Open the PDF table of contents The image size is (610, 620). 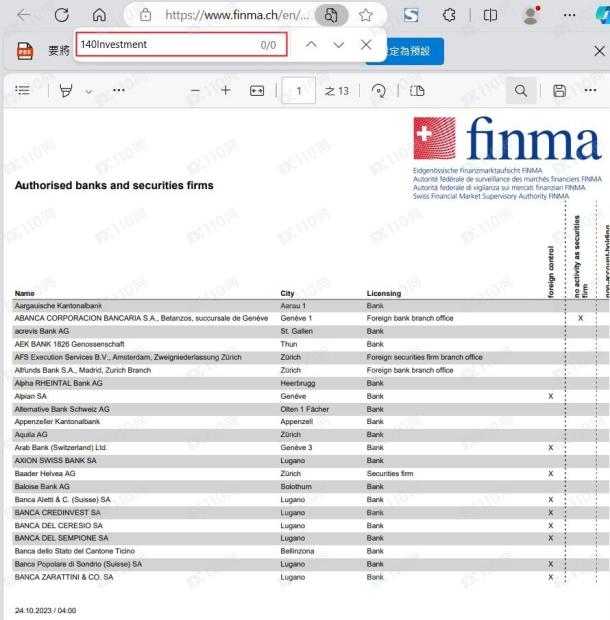tap(23, 90)
